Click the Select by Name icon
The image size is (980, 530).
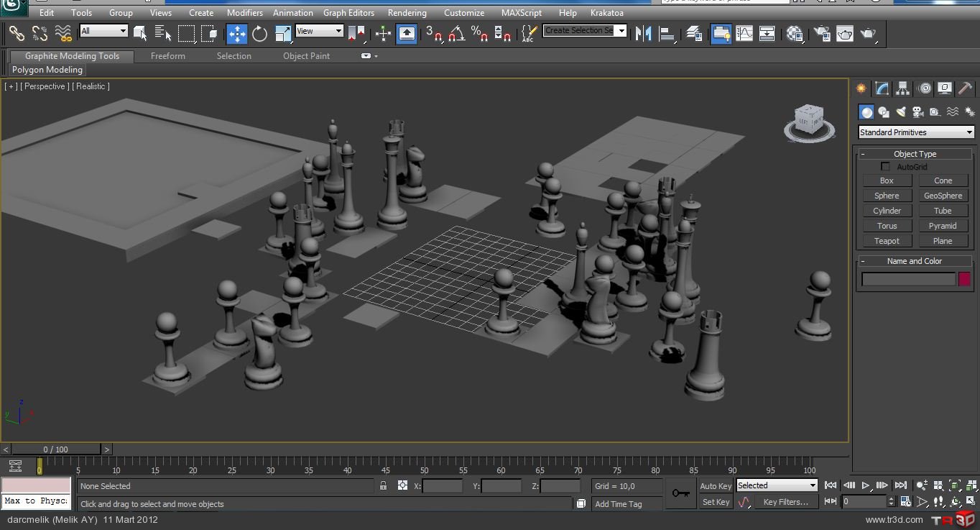(x=163, y=34)
